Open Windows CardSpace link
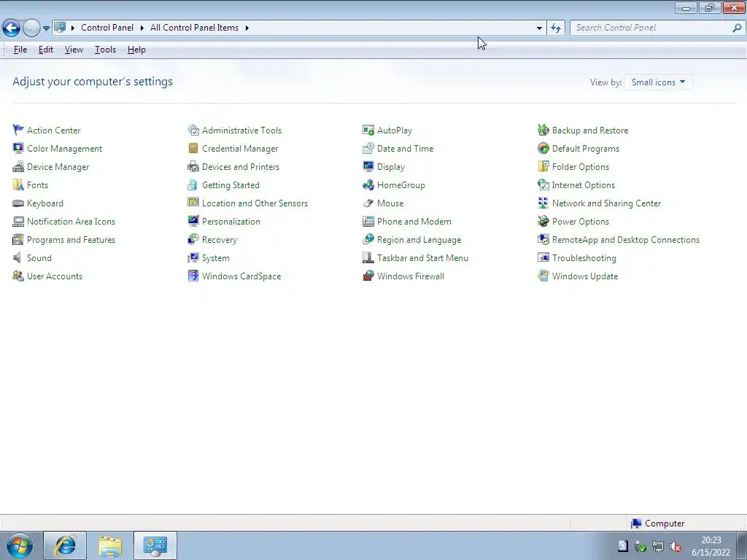747x560 pixels. [x=241, y=276]
